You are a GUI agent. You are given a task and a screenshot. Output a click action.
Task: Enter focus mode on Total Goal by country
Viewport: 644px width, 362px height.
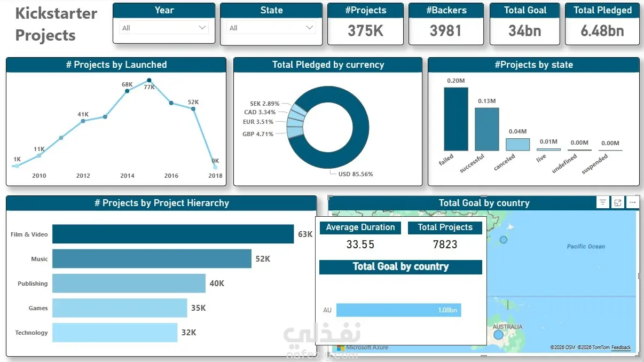point(617,202)
